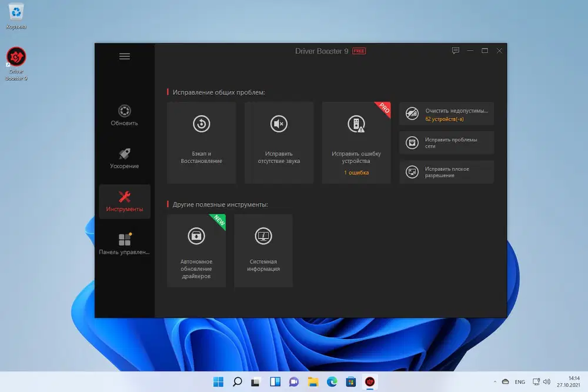This screenshot has width=588, height=392.
Task: Open Панель управления in sidebar
Action: [x=125, y=244]
